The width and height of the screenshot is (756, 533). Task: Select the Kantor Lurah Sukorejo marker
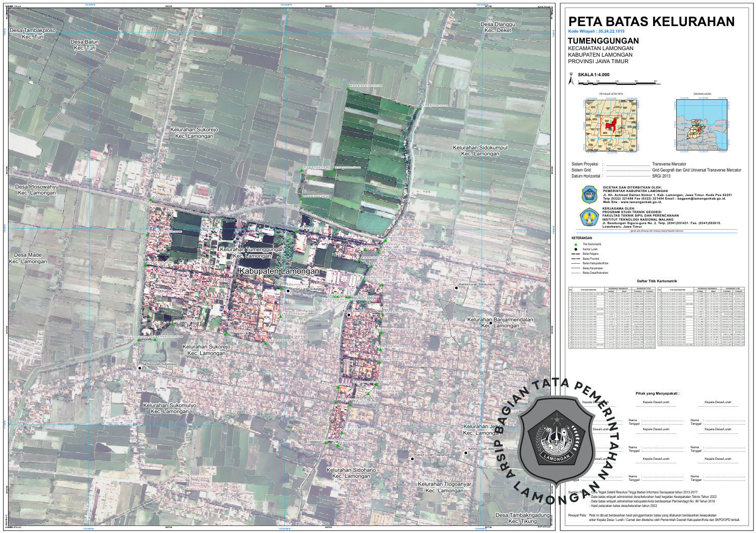[288, 290]
